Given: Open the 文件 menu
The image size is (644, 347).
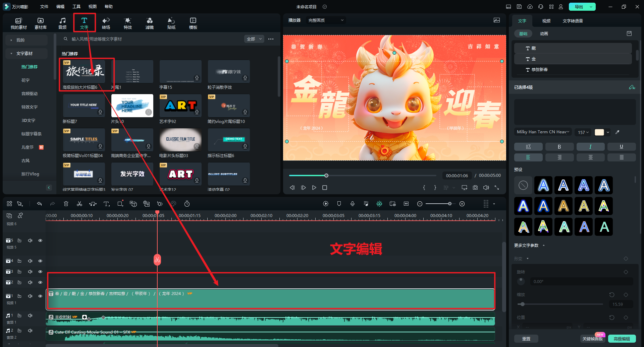Looking at the screenshot, I should pyautogui.click(x=44, y=7).
